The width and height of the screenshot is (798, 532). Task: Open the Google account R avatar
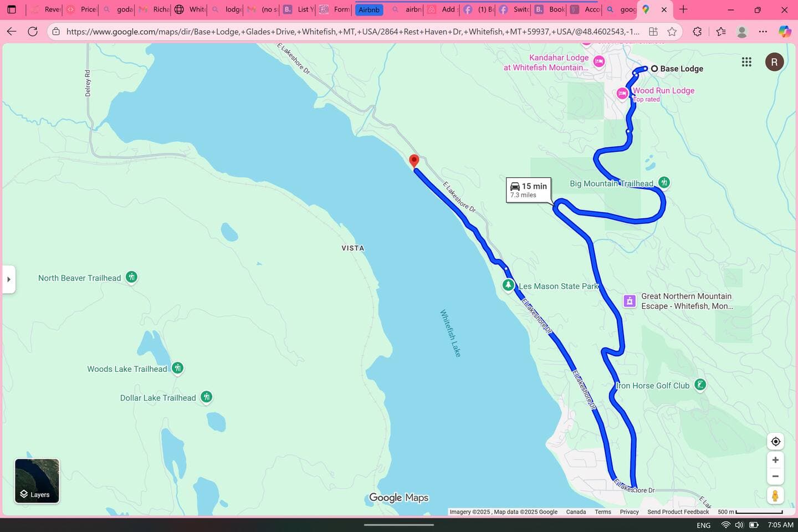pos(774,62)
